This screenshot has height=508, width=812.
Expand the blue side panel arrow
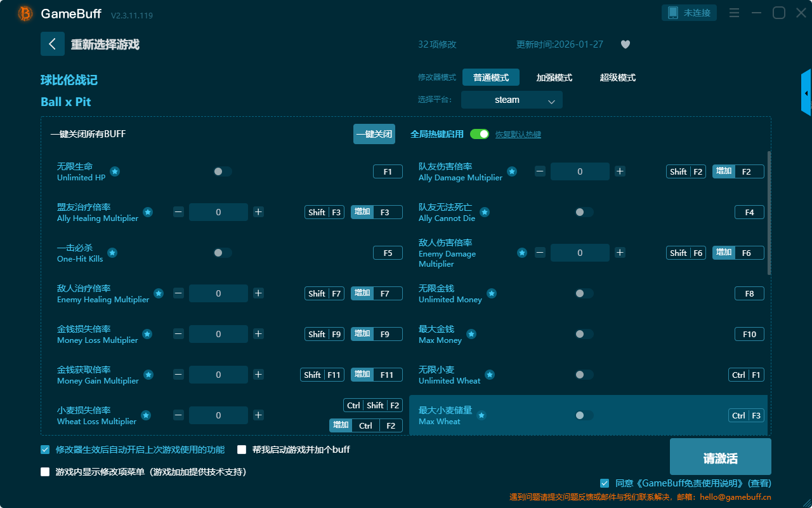pos(806,93)
